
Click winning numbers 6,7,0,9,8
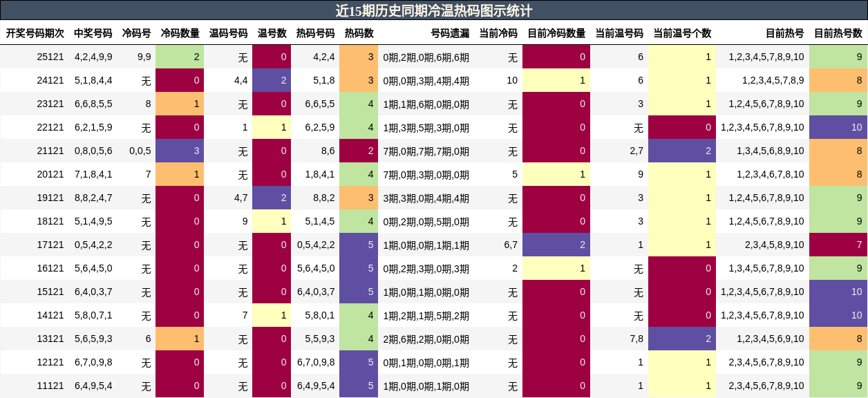point(93,362)
